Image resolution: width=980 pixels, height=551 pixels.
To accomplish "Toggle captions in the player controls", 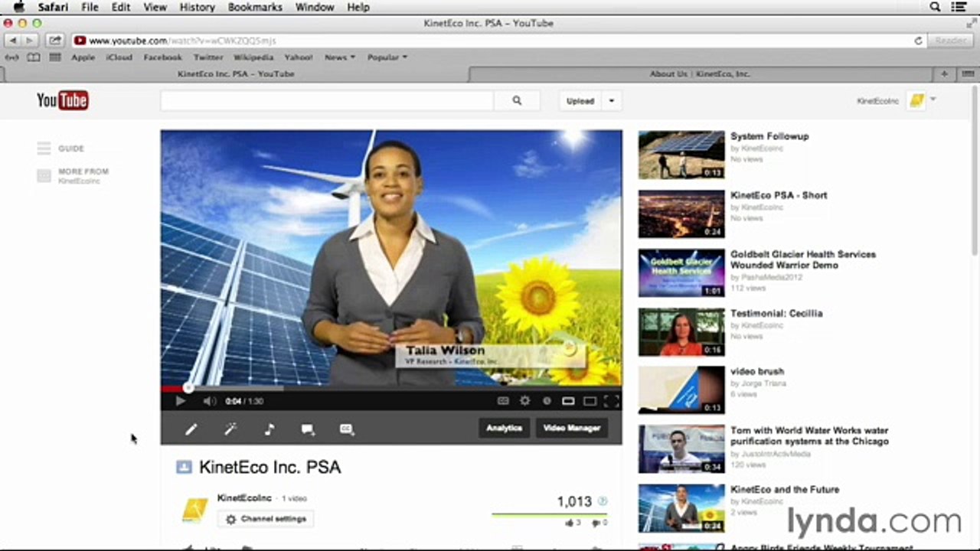I will coord(503,400).
